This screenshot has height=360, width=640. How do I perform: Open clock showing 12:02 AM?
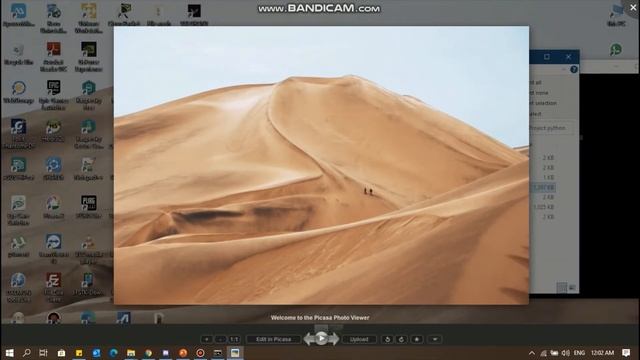pyautogui.click(x=602, y=353)
